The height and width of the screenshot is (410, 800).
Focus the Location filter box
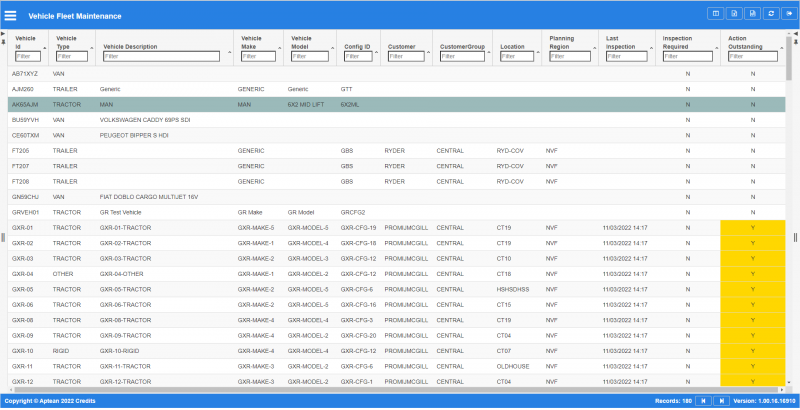517,57
